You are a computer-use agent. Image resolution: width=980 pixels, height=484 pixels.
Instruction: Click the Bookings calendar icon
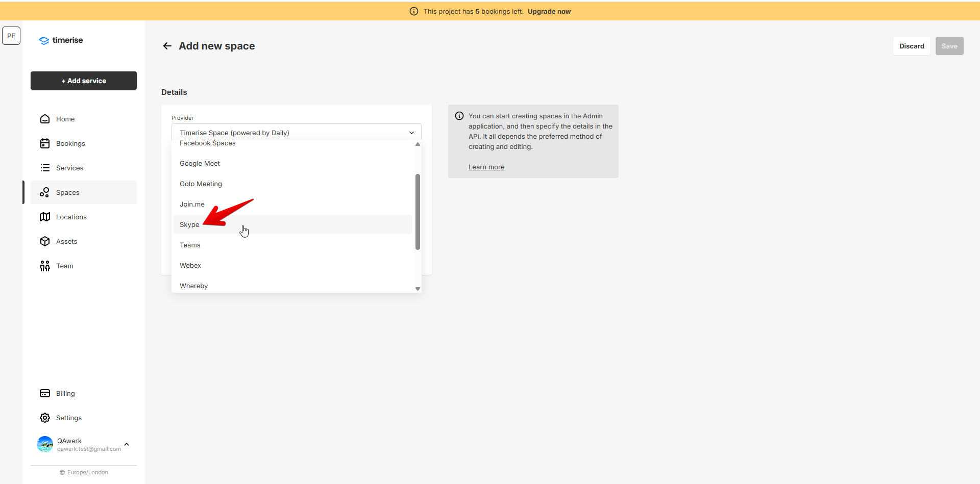(x=45, y=143)
